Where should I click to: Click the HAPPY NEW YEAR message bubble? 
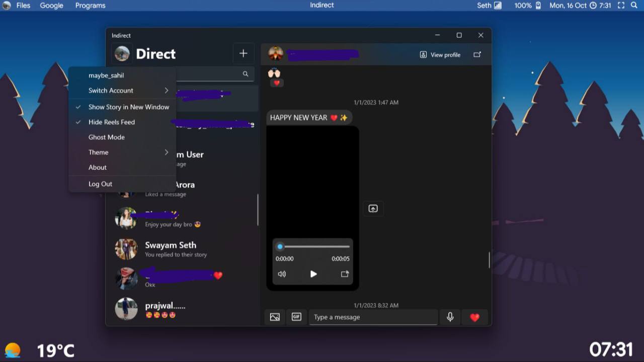coord(309,117)
